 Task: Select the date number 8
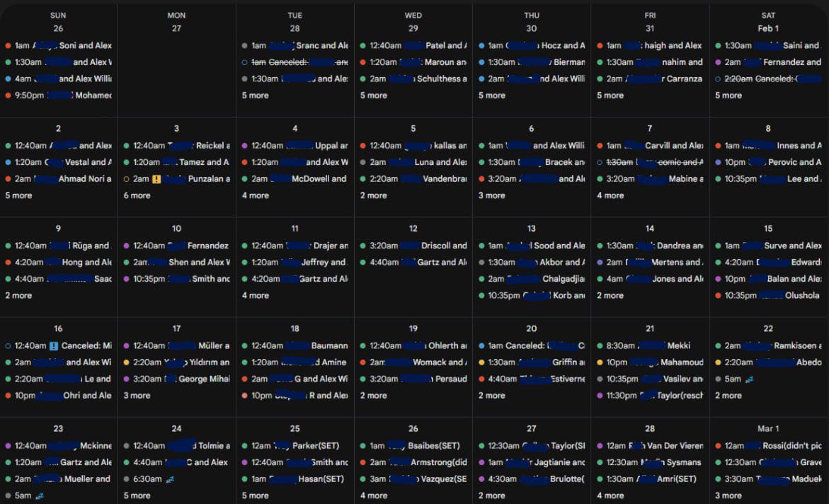[x=768, y=129]
